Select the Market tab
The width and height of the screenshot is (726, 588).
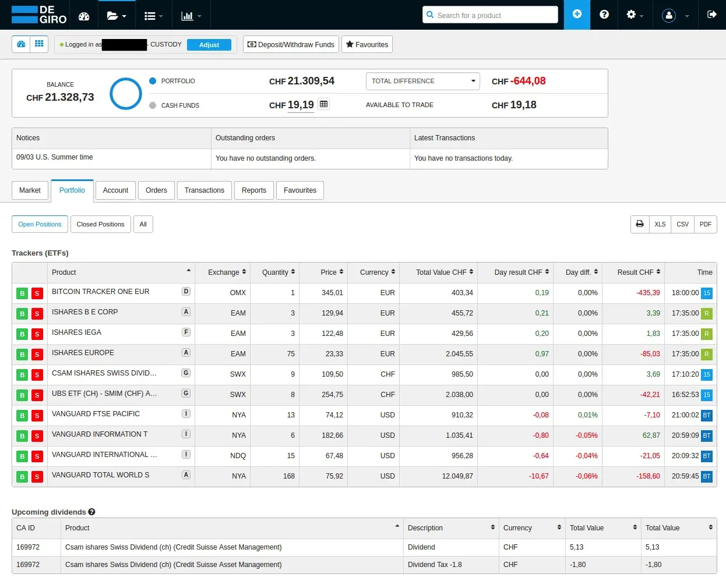tap(30, 190)
